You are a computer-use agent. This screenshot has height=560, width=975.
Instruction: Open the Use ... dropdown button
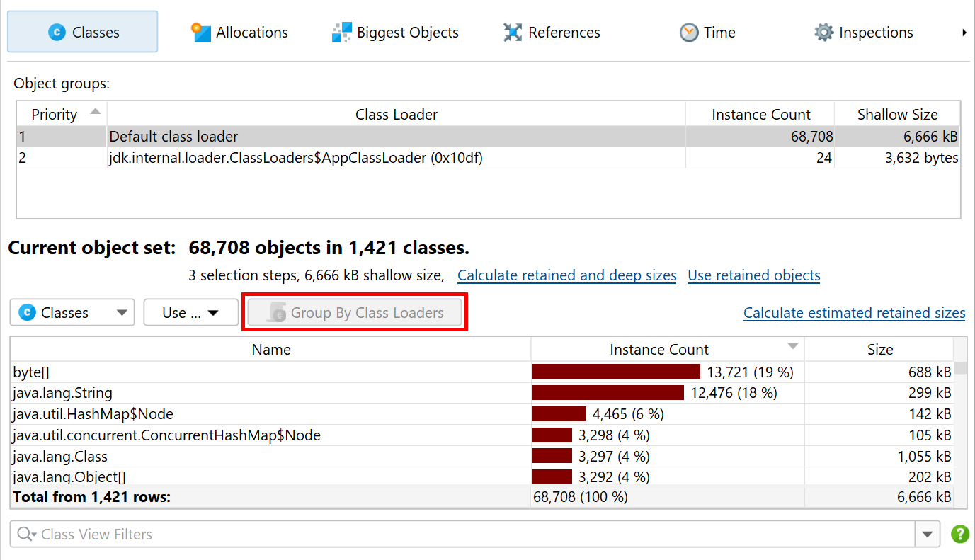[191, 312]
